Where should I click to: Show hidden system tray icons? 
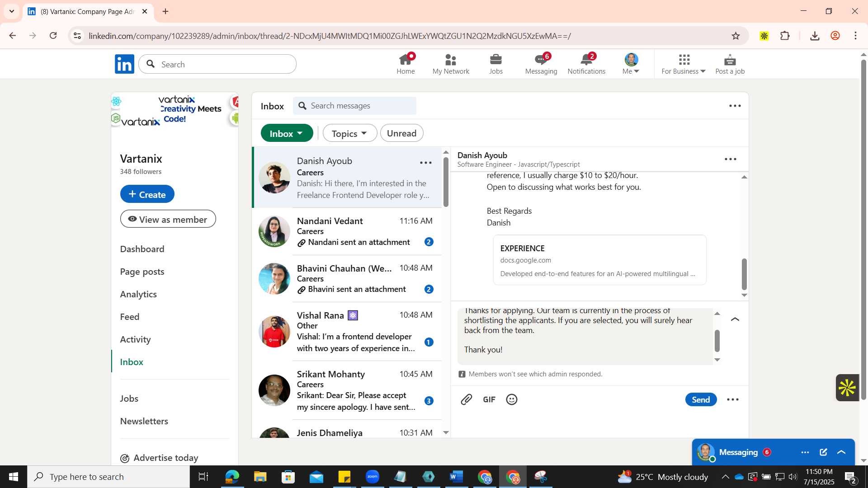click(x=725, y=477)
